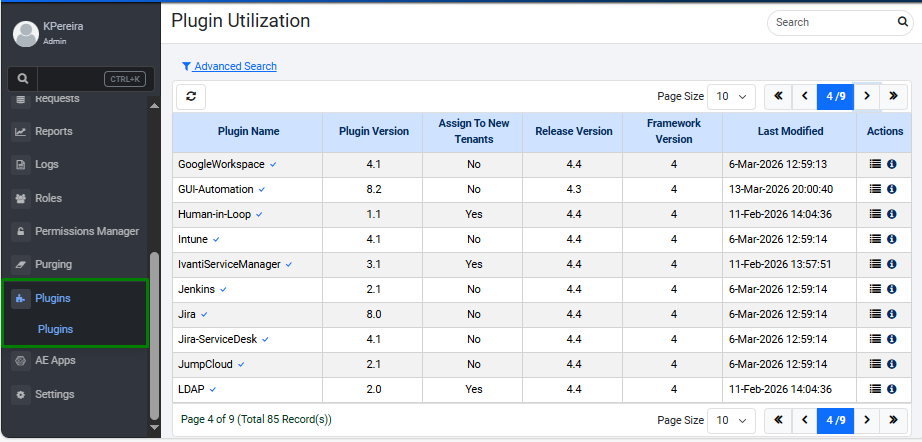Click the Jira-ServiceDesk plugin name
Image resolution: width=922 pixels, height=442 pixels.
[x=218, y=339]
